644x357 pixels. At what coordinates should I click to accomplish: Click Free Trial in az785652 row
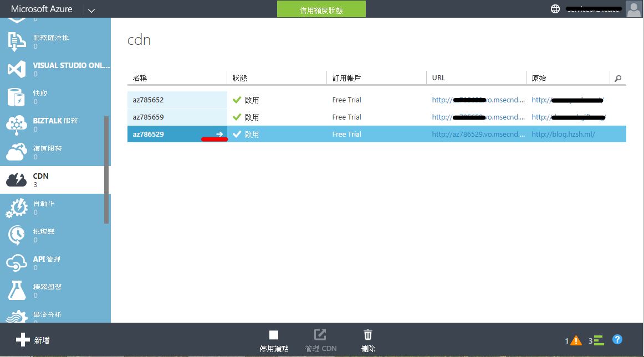click(346, 100)
